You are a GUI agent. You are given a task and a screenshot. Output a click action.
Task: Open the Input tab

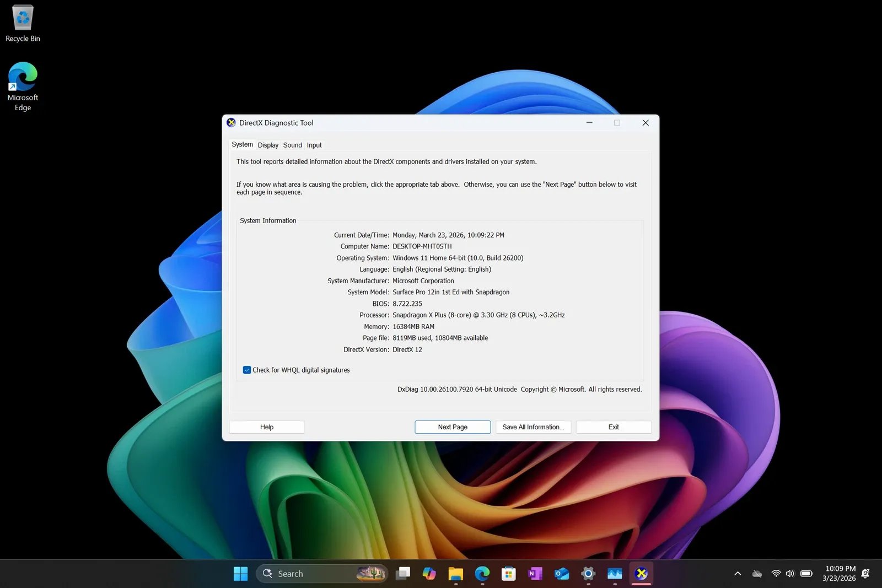click(x=314, y=145)
